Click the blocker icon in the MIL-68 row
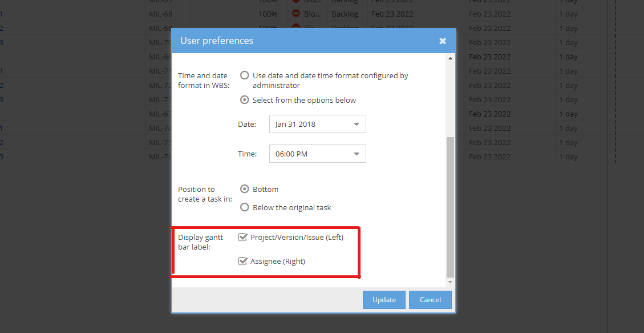This screenshot has height=333, width=644. [x=296, y=14]
